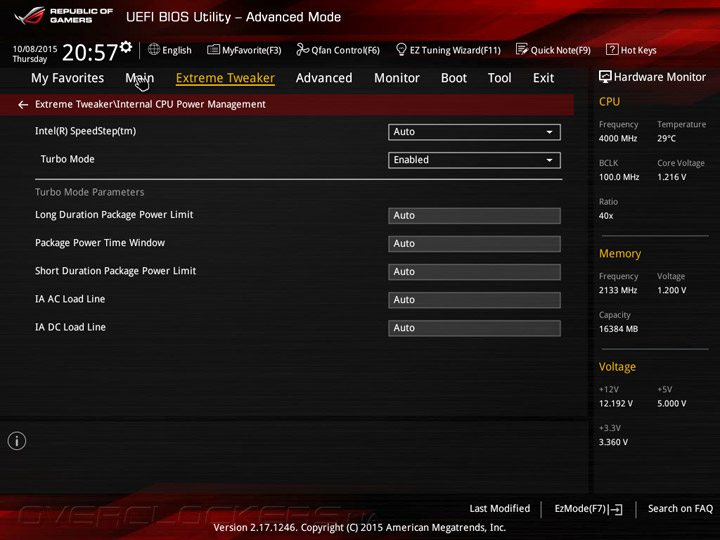Image resolution: width=720 pixels, height=540 pixels.
Task: Click the 20:57 clock display
Action: [x=90, y=52]
